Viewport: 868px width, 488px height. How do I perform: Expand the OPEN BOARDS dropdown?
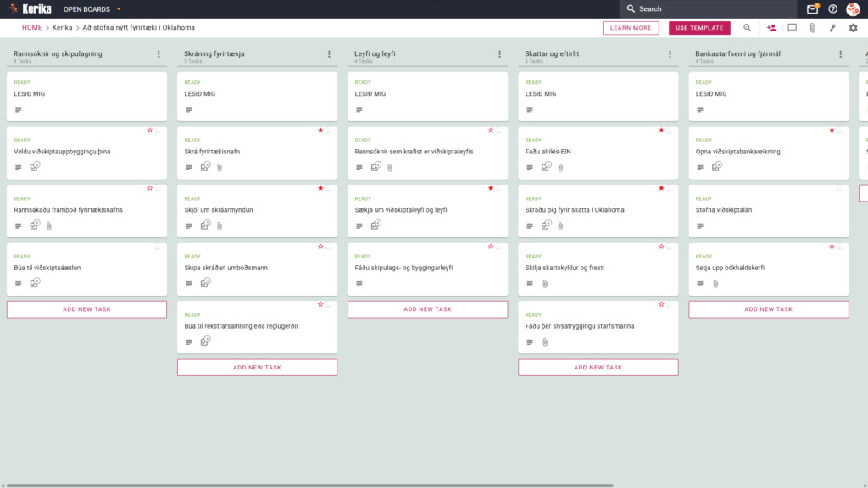point(92,9)
